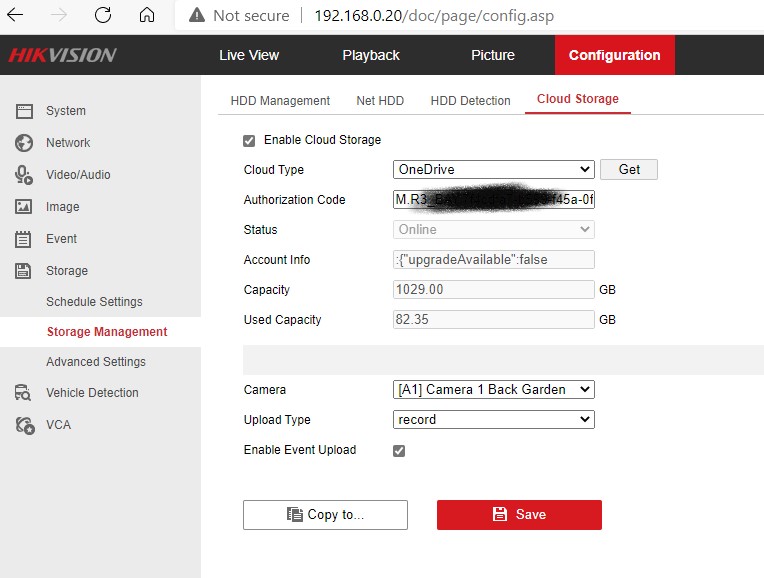Screen dimensions: 764x578
Task: Open Schedule Settings submenu
Action: click(x=95, y=302)
